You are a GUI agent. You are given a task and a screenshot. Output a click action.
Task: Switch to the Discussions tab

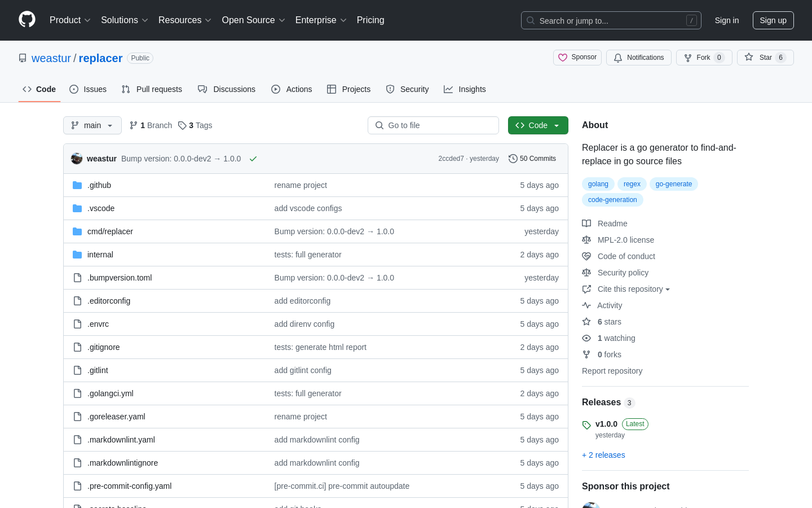(x=227, y=89)
